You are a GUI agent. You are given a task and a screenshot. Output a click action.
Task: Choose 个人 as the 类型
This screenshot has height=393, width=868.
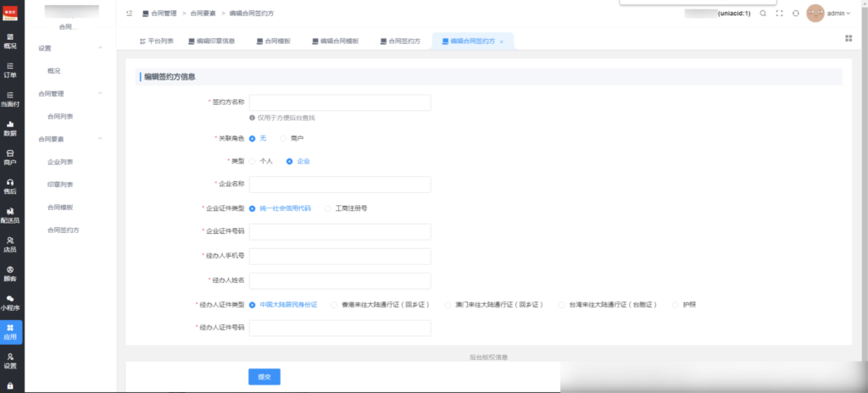tap(253, 161)
